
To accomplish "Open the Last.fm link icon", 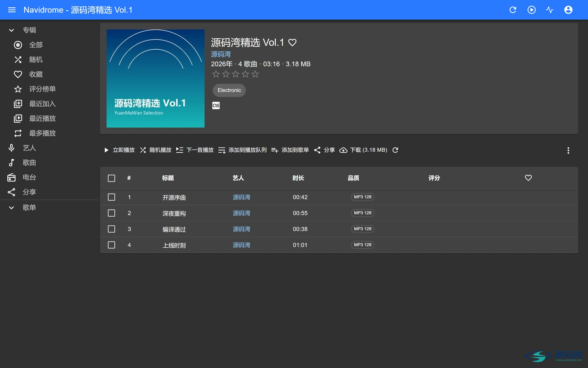I will point(216,106).
